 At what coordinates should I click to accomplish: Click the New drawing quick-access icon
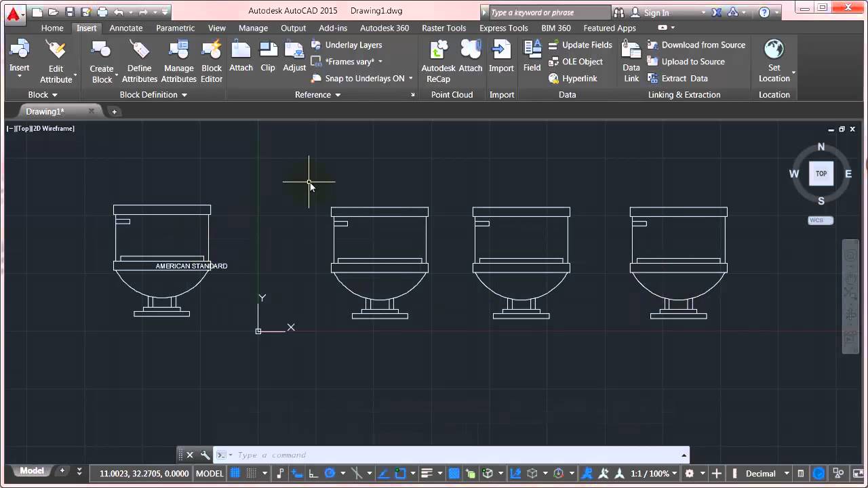[x=37, y=12]
